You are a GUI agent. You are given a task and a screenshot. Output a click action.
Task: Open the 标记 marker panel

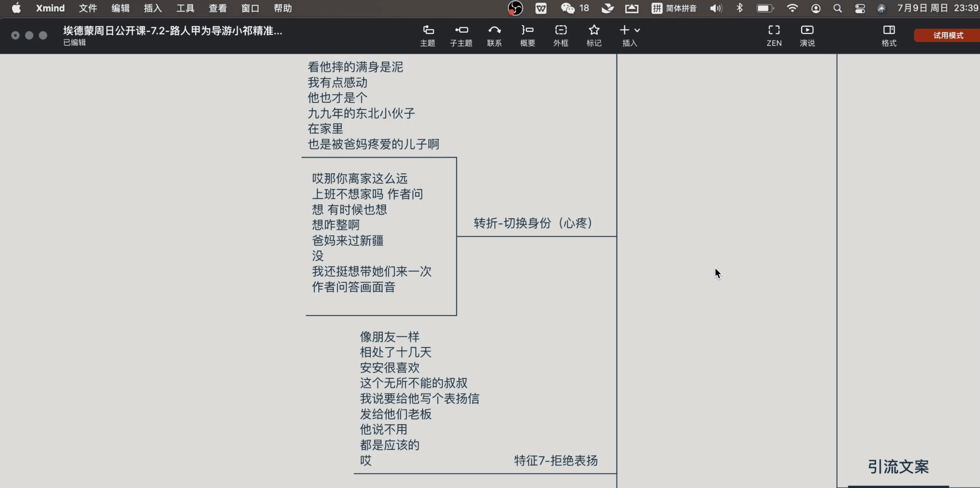pyautogui.click(x=594, y=36)
